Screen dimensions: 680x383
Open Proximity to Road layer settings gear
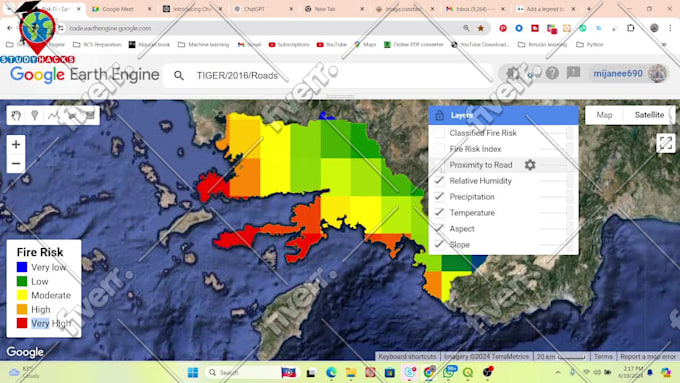click(x=530, y=165)
